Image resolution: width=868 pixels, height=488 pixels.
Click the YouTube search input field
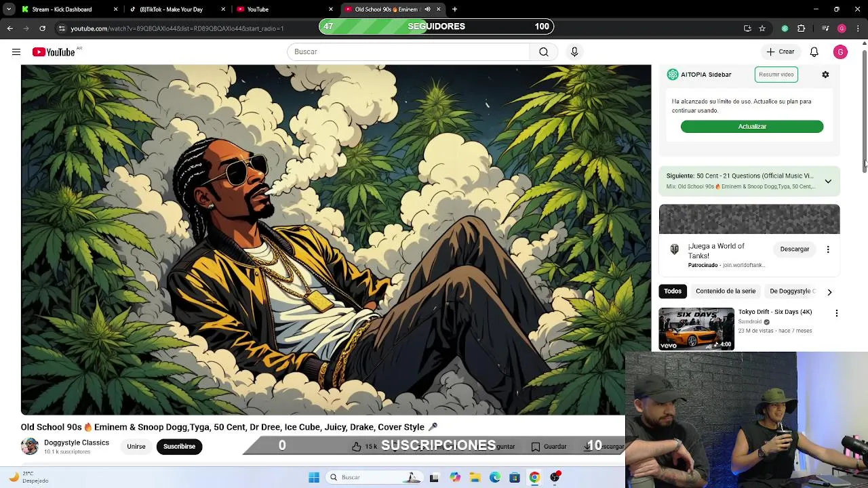pyautogui.click(x=409, y=52)
